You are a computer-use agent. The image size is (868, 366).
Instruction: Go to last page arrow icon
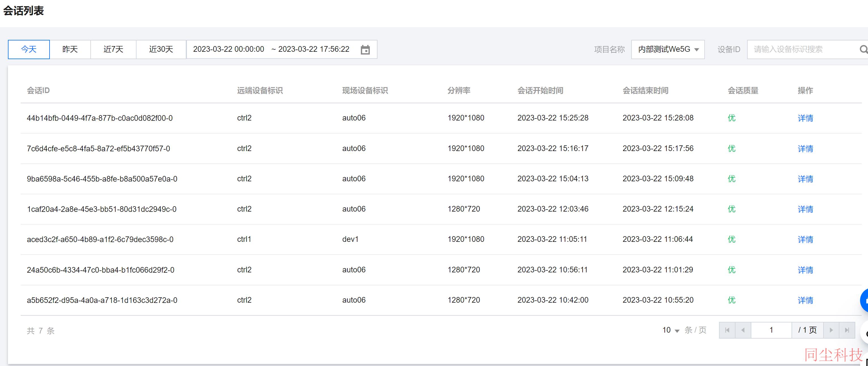click(x=847, y=330)
